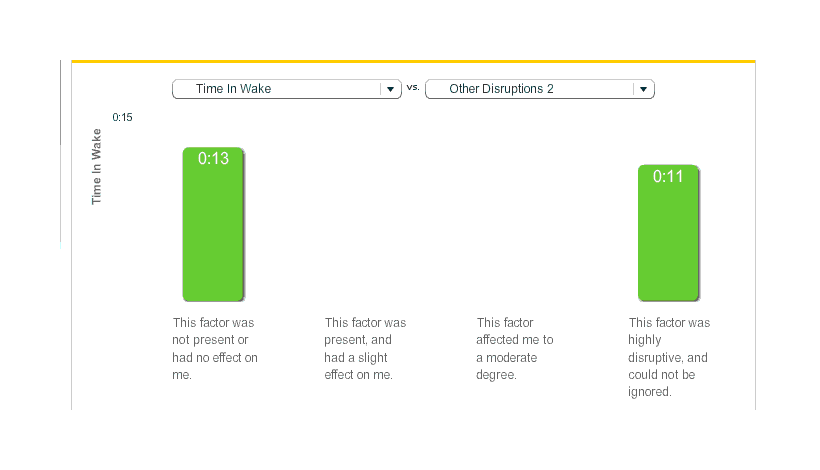Select the right green bar body
Screen dimensions: 820x470
pos(668,245)
